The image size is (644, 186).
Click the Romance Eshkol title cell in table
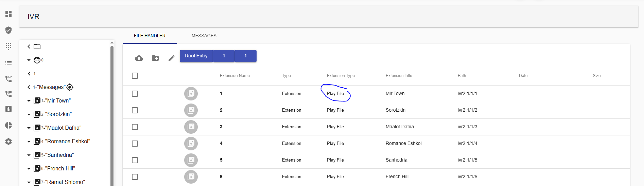click(x=404, y=143)
